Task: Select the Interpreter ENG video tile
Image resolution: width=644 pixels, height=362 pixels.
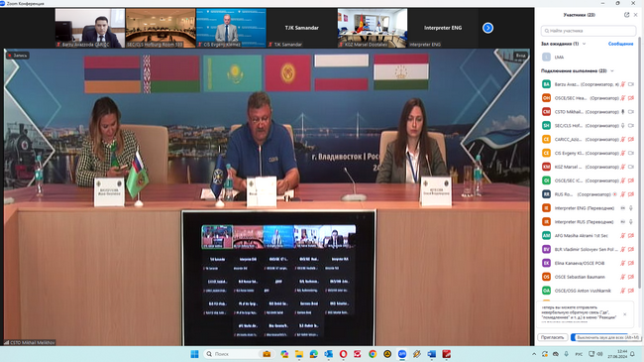Action: click(x=443, y=28)
